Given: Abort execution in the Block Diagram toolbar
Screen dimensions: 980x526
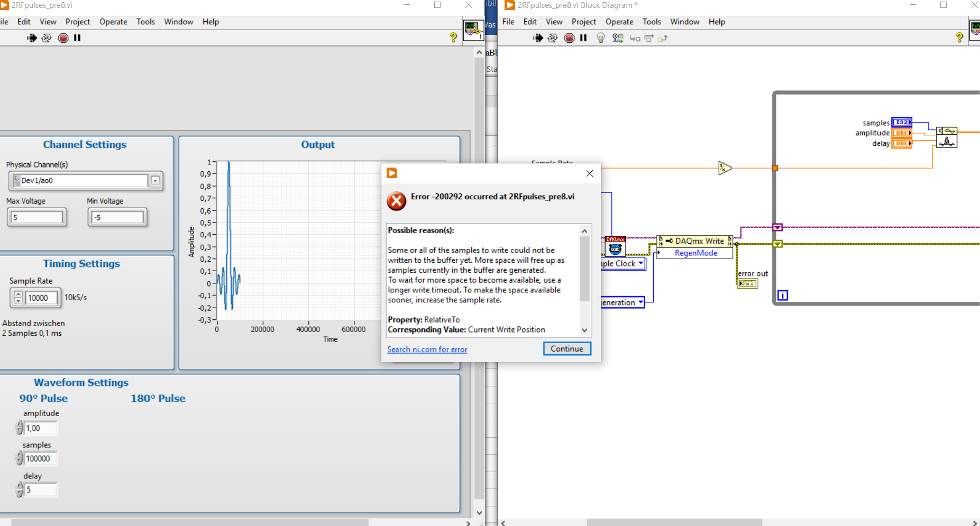Looking at the screenshot, I should click(569, 38).
